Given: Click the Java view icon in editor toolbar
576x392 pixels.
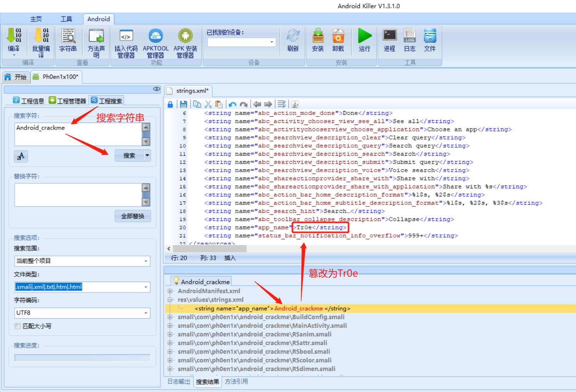Looking at the screenshot, I should click(295, 104).
